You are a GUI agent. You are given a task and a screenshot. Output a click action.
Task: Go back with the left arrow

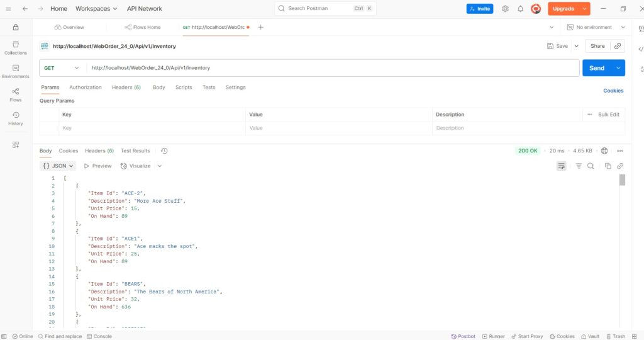25,9
